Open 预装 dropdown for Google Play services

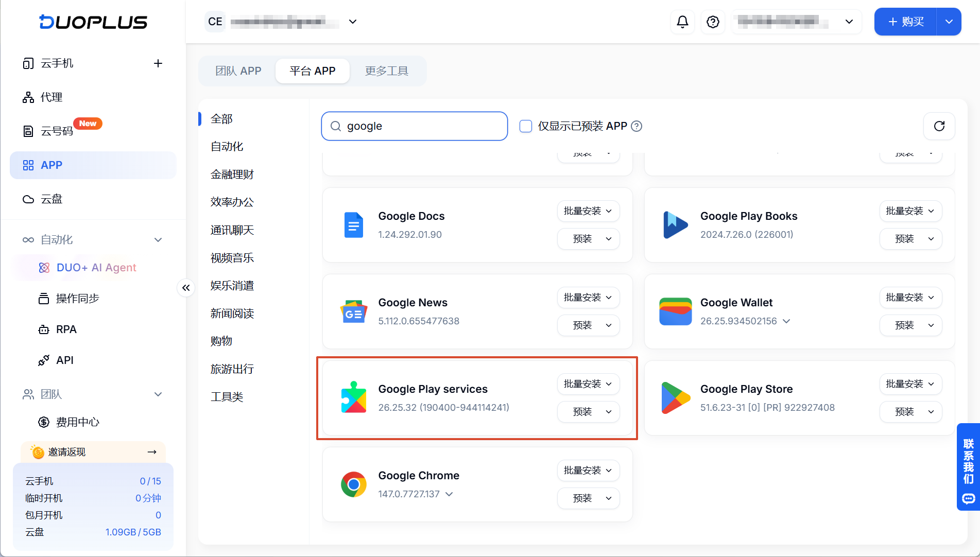(588, 412)
